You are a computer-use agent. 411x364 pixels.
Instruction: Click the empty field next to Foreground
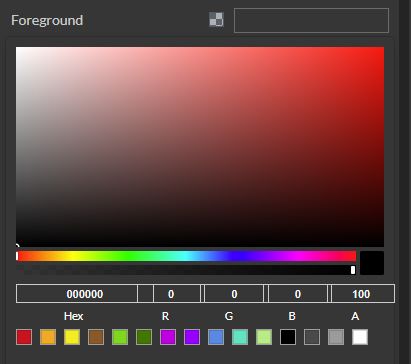click(311, 20)
